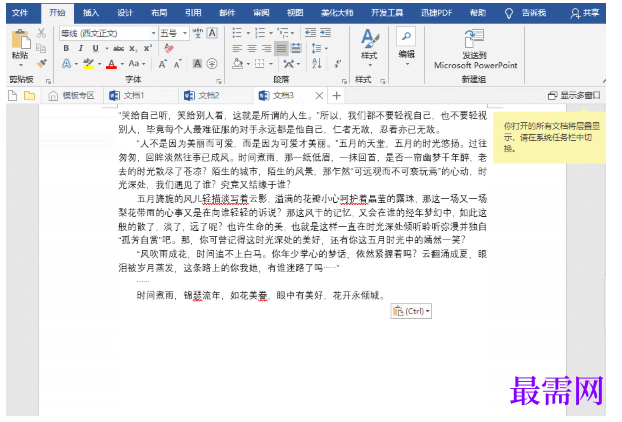The height and width of the screenshot is (422, 622).
Task: Expand the highlight color arrow
Action: pyautogui.click(x=99, y=64)
